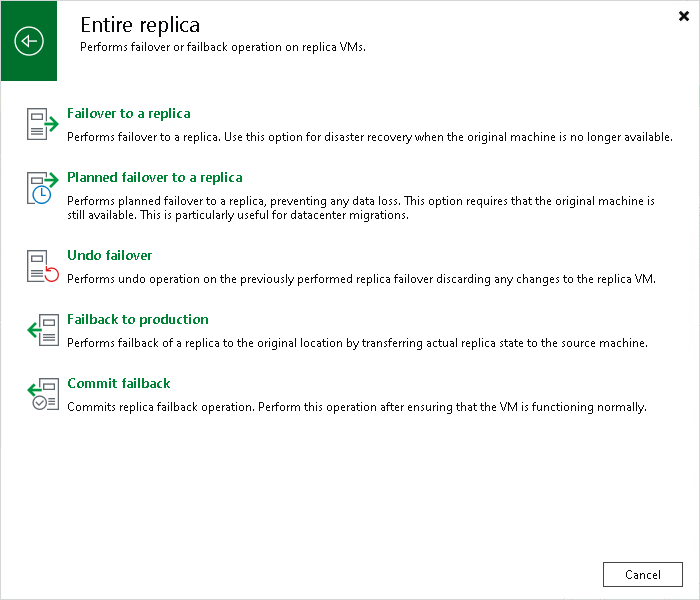The width and height of the screenshot is (700, 600).
Task: Choose Planned failover to a replica
Action: (154, 177)
